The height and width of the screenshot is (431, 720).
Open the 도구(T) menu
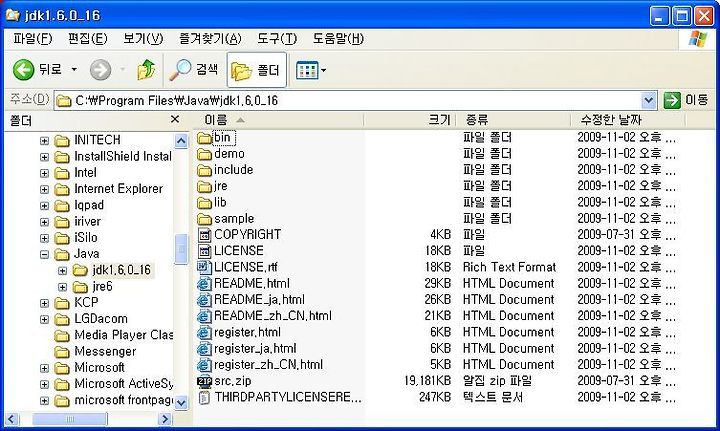tap(277, 39)
